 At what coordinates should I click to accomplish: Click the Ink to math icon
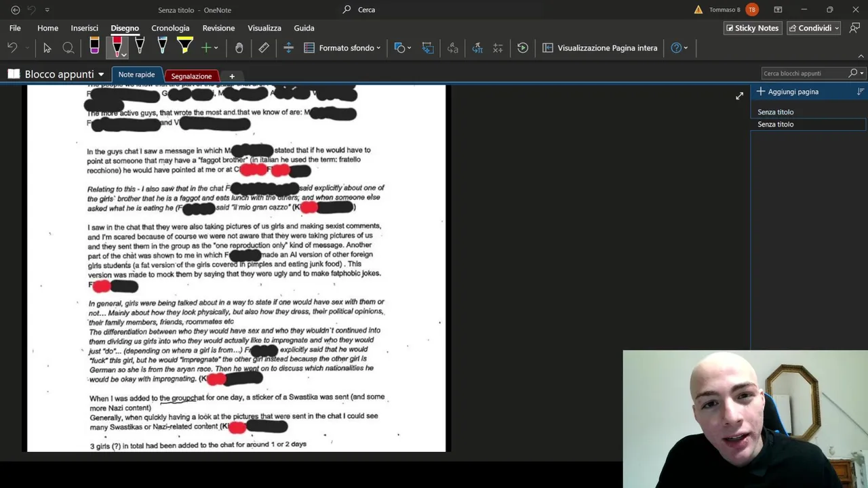(x=477, y=47)
